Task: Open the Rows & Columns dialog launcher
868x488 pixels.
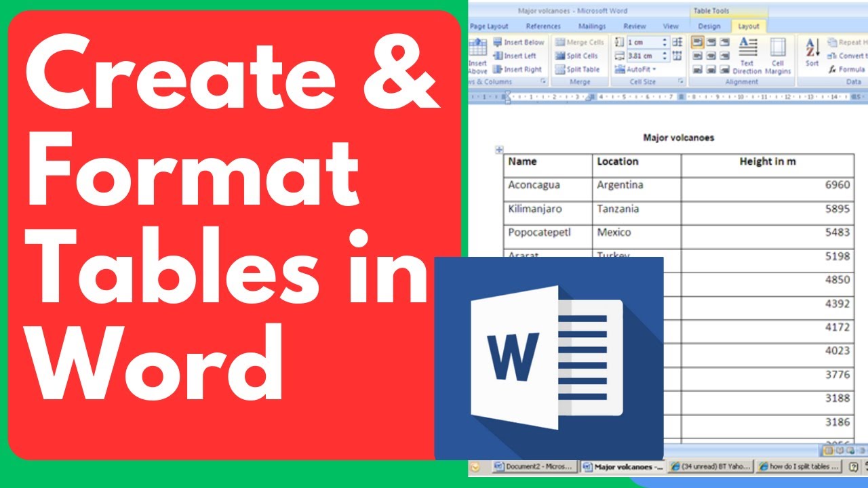Action: [x=543, y=81]
